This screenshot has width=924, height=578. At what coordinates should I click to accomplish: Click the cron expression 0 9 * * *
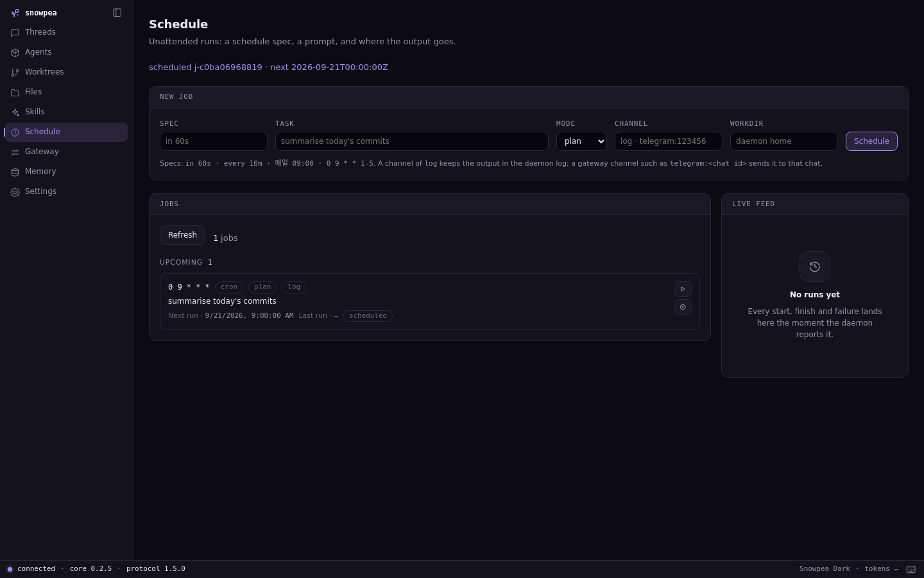tap(189, 287)
